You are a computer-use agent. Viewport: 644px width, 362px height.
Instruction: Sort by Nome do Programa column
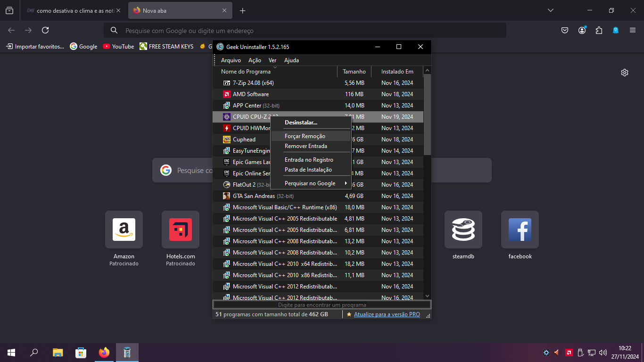(x=246, y=72)
